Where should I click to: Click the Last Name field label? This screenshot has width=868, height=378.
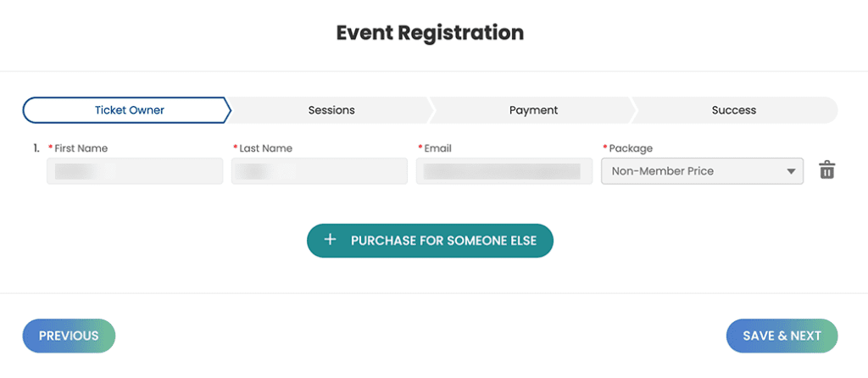[x=265, y=148]
